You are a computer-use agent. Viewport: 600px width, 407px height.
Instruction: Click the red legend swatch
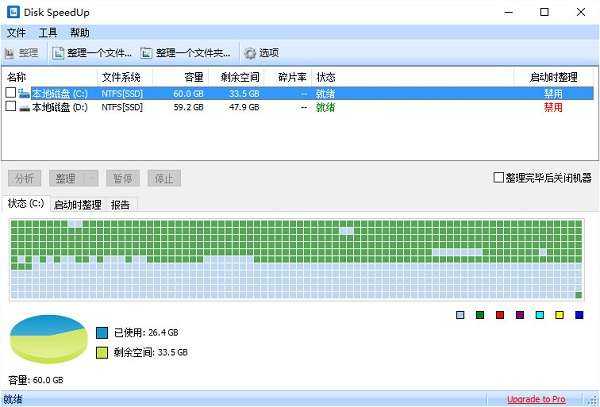(x=500, y=315)
